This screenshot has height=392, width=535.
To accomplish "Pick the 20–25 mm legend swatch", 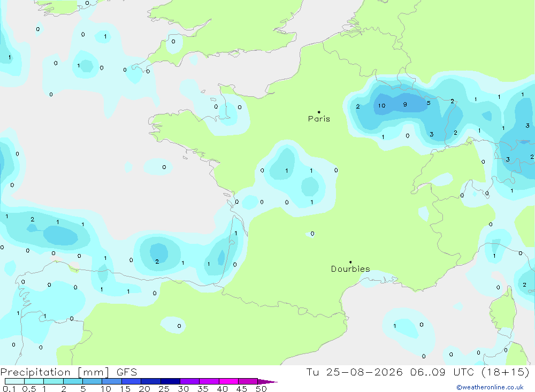I will click(x=151, y=381).
